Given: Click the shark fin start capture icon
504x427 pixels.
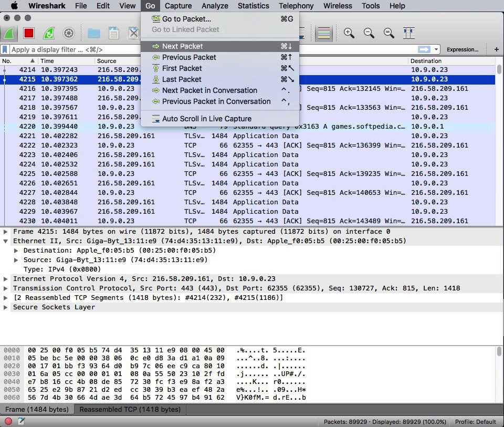Looking at the screenshot, I should tap(9, 33).
